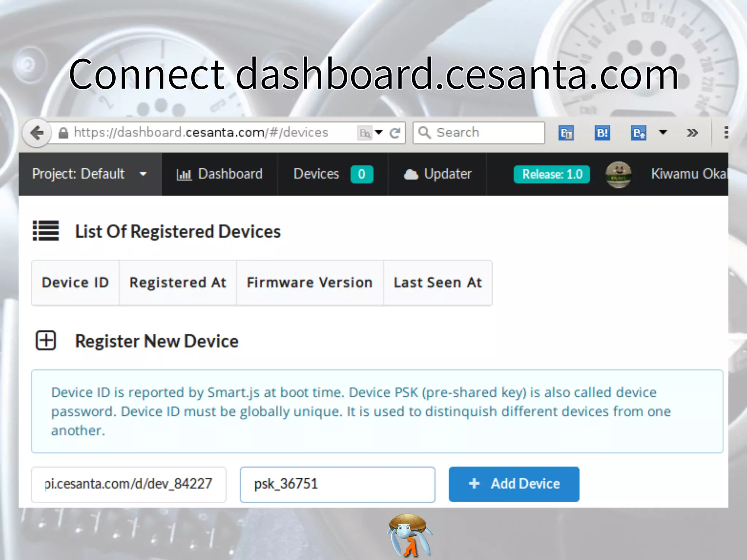Click the Devices count badge showing 0
The image size is (747, 560).
click(361, 174)
